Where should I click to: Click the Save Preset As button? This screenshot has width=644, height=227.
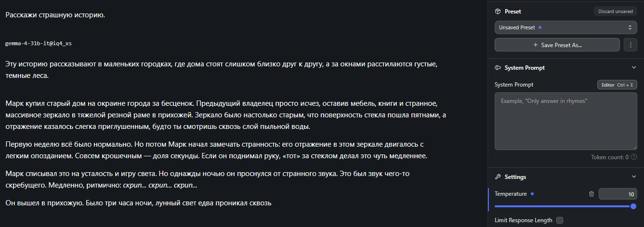(x=557, y=45)
